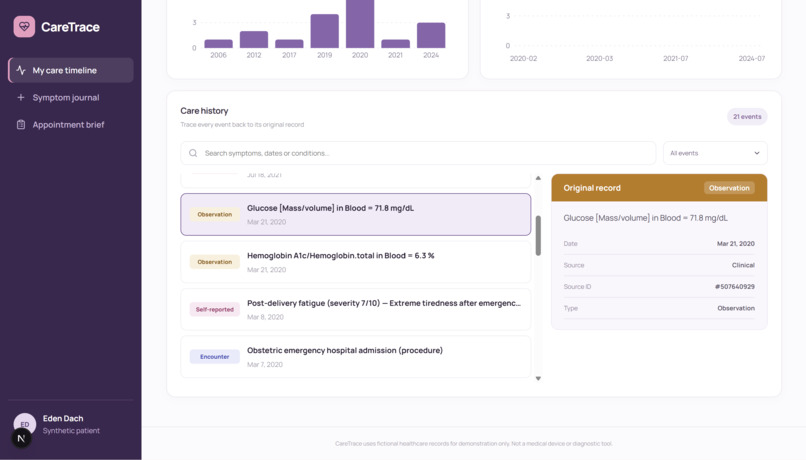This screenshot has width=806, height=460.
Task: Click the Observation tag on the Glucose row
Action: [214, 214]
